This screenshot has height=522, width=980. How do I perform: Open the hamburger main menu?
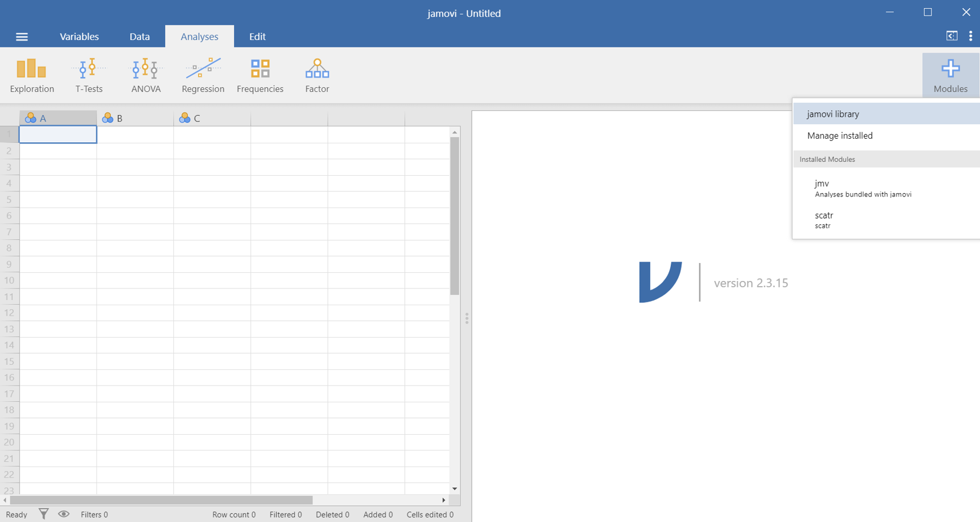coord(22,37)
